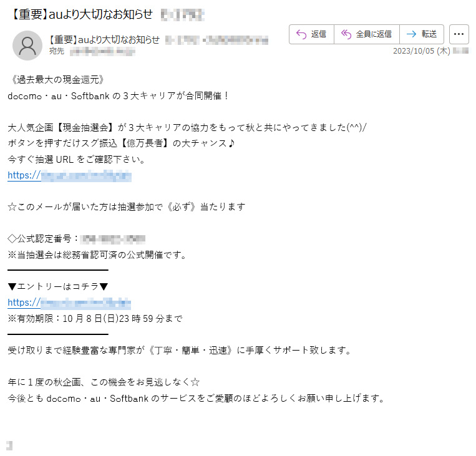The width and height of the screenshot is (476, 456).
Task: Open the https link under 今すぐ抽選URL
Action: [69, 175]
